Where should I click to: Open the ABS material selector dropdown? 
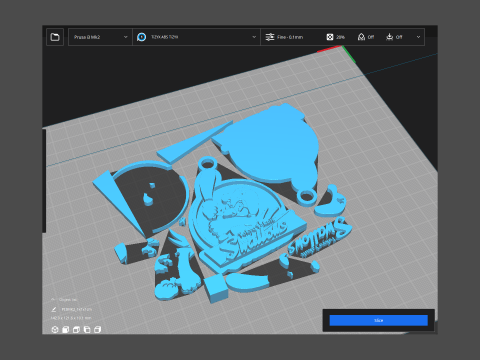pyautogui.click(x=196, y=37)
